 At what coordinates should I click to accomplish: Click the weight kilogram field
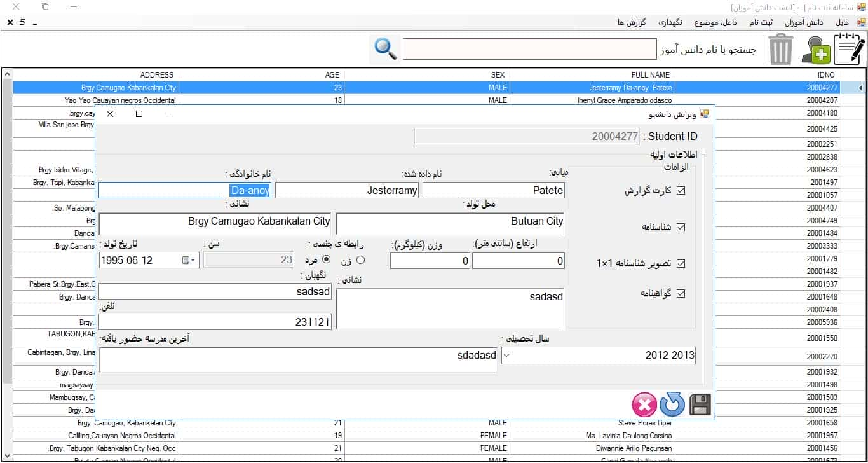point(430,261)
